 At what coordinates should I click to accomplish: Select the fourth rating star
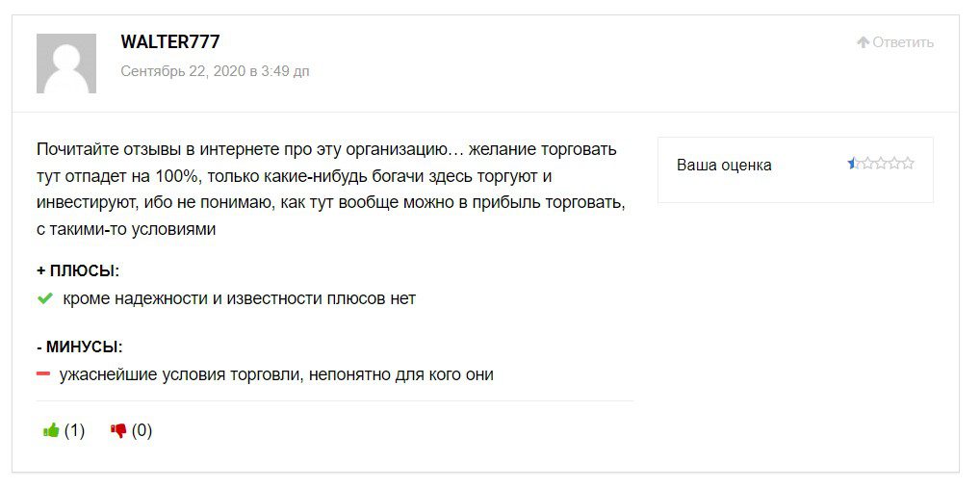coord(893,164)
